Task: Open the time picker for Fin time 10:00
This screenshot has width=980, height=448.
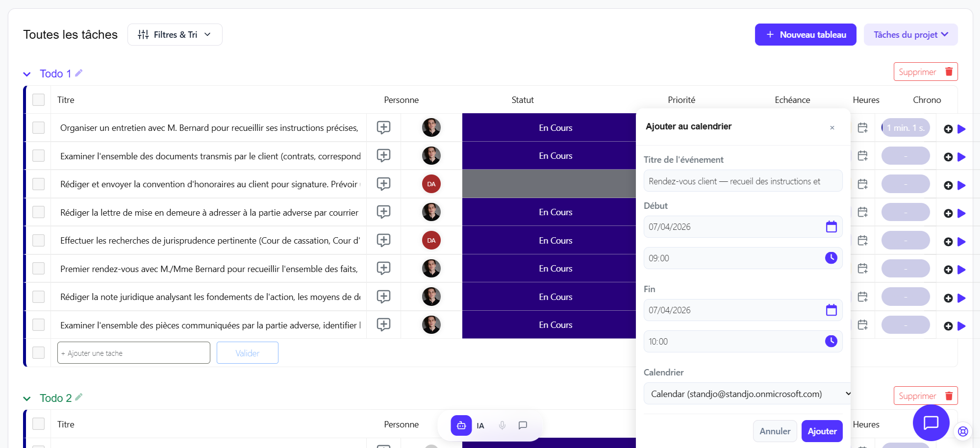Action: pos(831,341)
